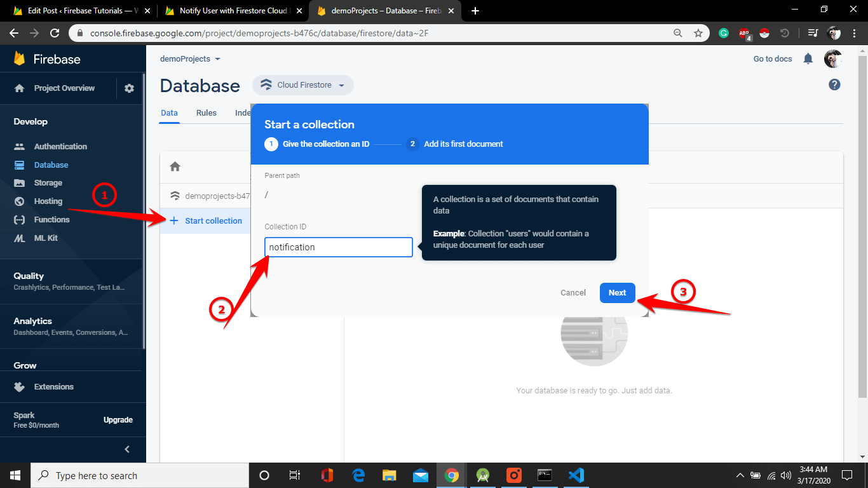Open Mail app from taskbar
The height and width of the screenshot is (488, 868).
pos(421,475)
